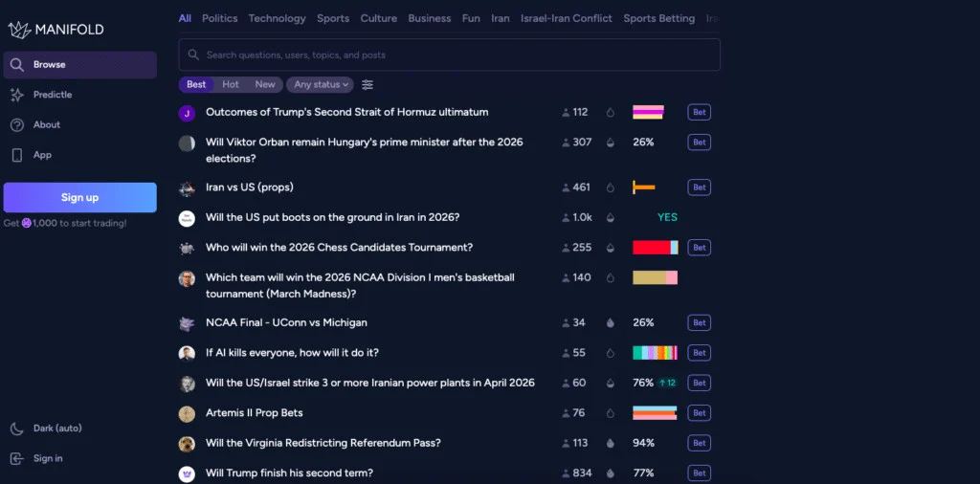Open question 'Artemis II Prop Bets'
Image resolution: width=980 pixels, height=484 pixels.
point(255,413)
